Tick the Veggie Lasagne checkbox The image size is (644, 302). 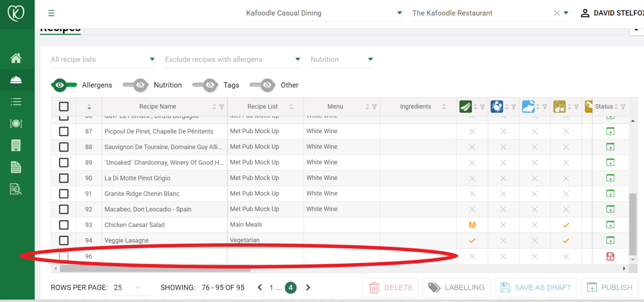[x=63, y=241]
